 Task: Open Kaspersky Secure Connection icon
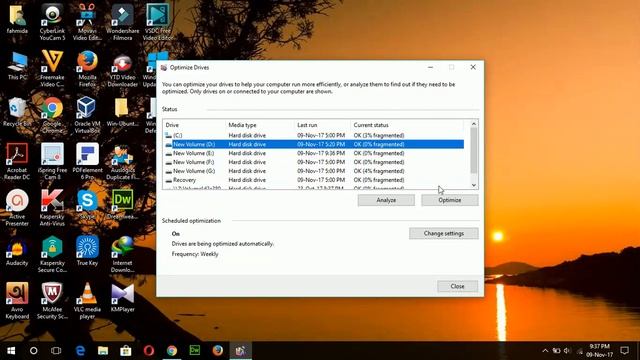[52, 254]
